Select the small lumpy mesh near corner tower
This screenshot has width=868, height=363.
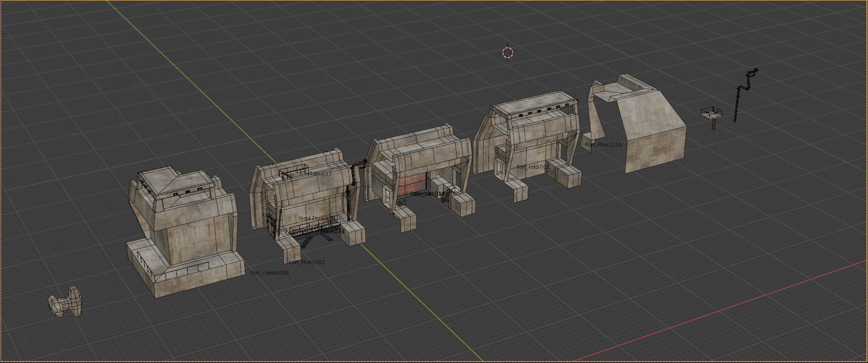[x=65, y=301]
